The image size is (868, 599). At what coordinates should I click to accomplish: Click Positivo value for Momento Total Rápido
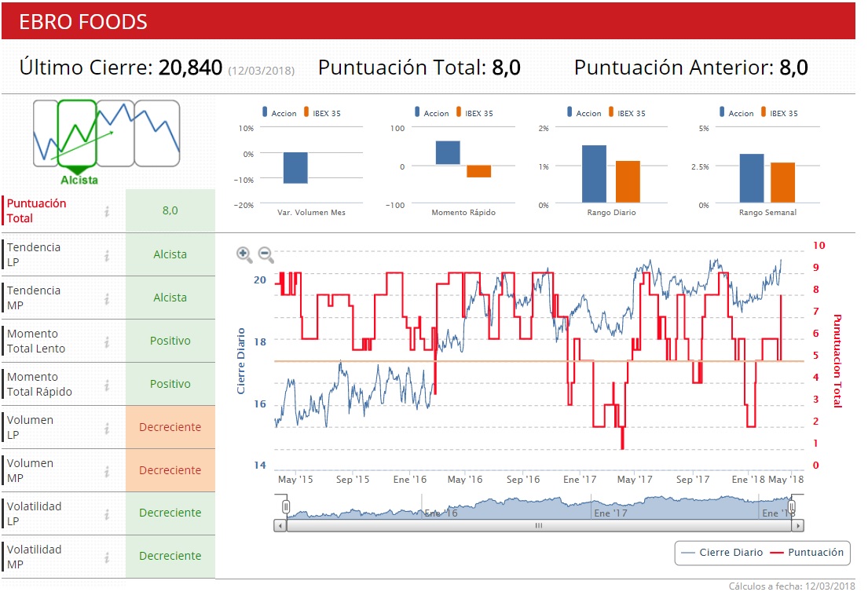click(x=170, y=384)
